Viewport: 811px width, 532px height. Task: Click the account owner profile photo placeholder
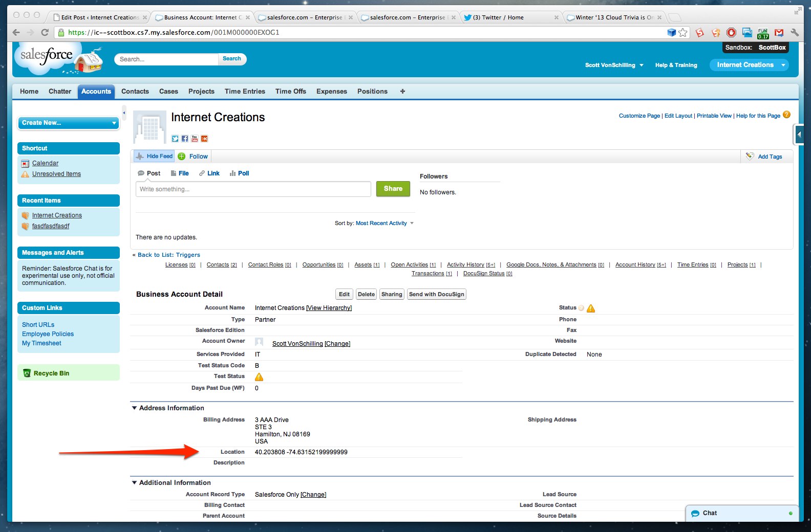259,342
